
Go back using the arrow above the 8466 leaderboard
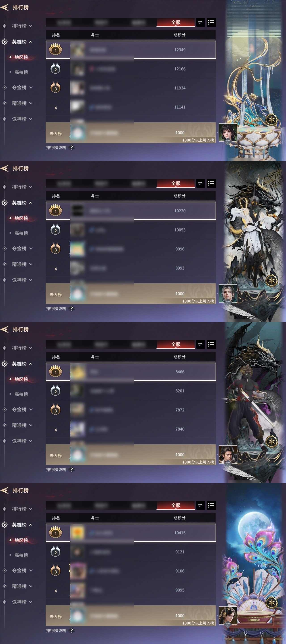pos(5,329)
